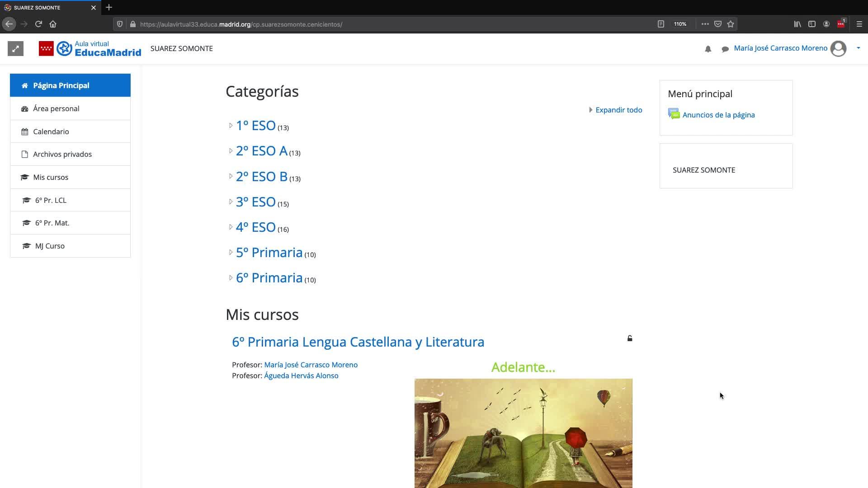Select Archivos privados in sidebar
The width and height of the screenshot is (868, 488).
pyautogui.click(x=62, y=154)
